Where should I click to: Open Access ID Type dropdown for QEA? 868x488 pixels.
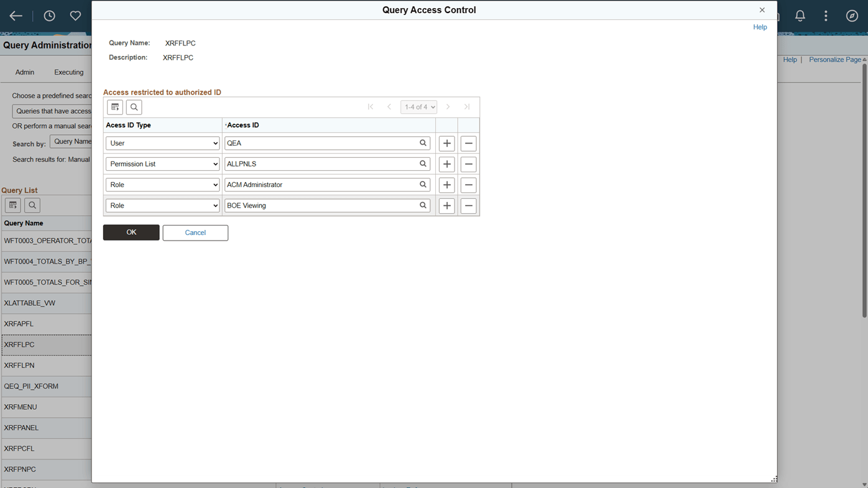click(x=163, y=143)
